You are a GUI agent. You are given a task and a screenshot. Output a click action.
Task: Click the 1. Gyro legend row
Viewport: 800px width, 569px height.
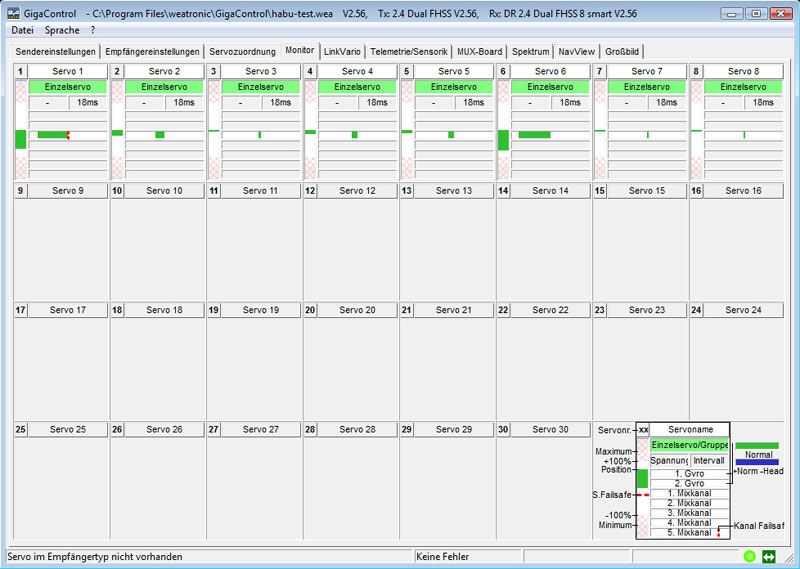(x=689, y=474)
